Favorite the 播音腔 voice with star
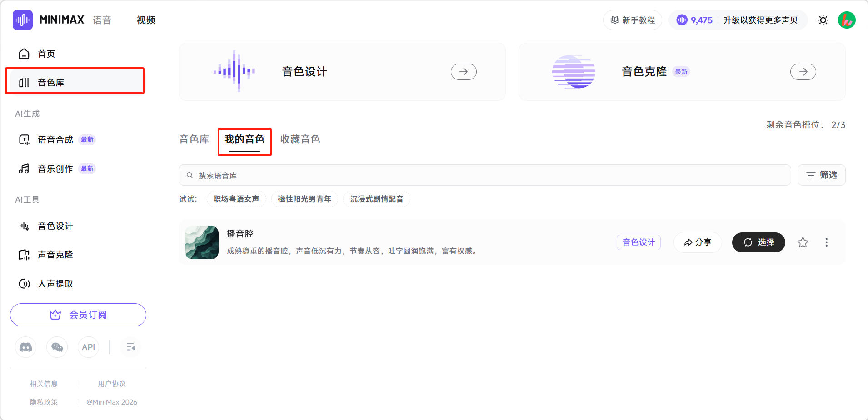The width and height of the screenshot is (868, 420). [x=803, y=242]
